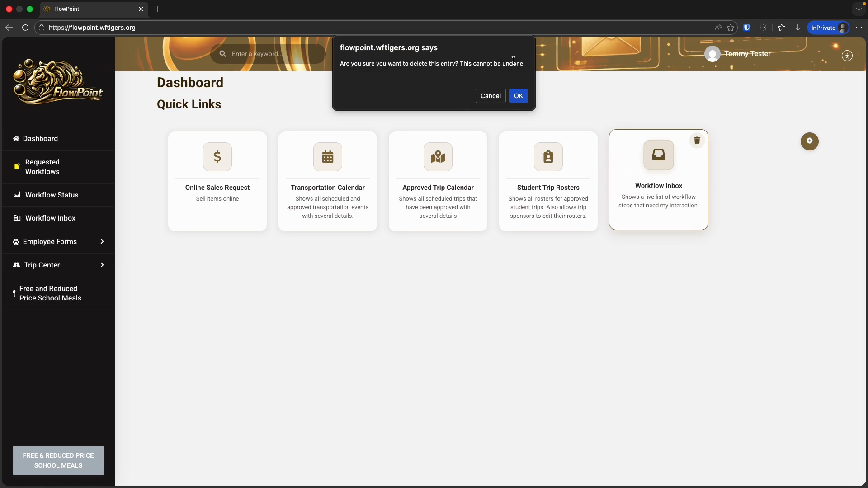Expand the Employee Forms submenu chevron
This screenshot has width=868, height=488.
point(102,241)
